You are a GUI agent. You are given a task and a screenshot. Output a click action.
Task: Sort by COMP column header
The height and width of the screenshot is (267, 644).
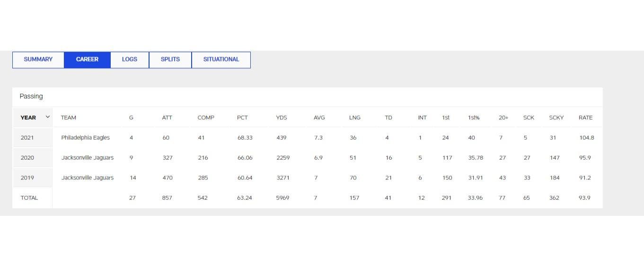click(x=206, y=117)
